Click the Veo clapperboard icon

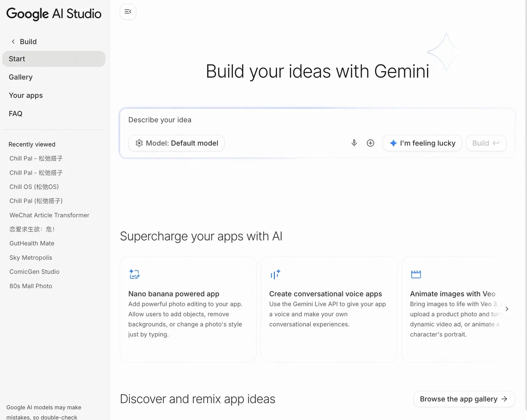(416, 274)
